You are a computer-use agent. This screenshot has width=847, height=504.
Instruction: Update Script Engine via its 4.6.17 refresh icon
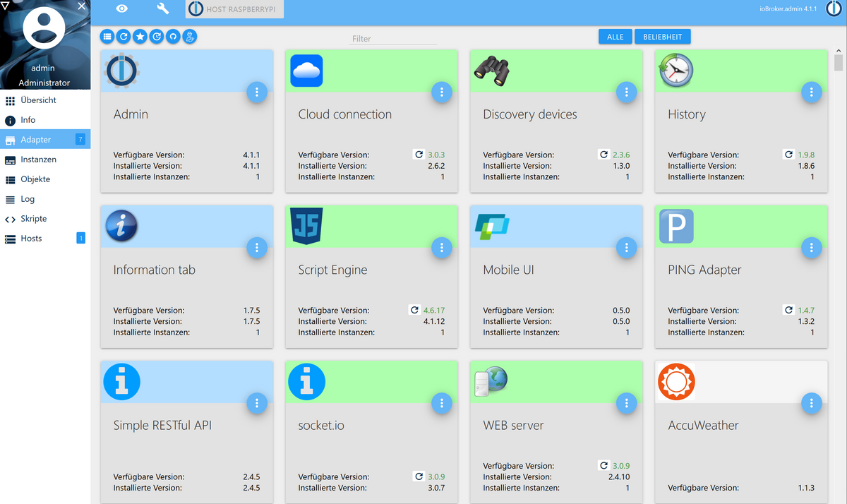click(415, 310)
